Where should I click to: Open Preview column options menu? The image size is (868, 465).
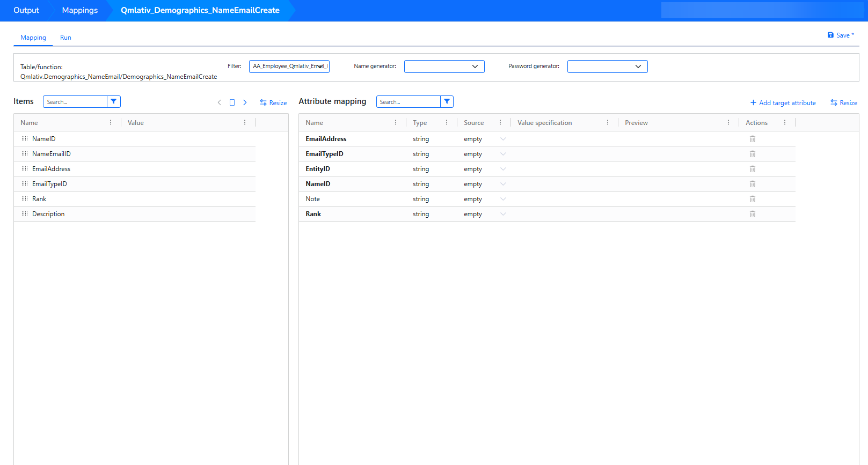(x=728, y=122)
